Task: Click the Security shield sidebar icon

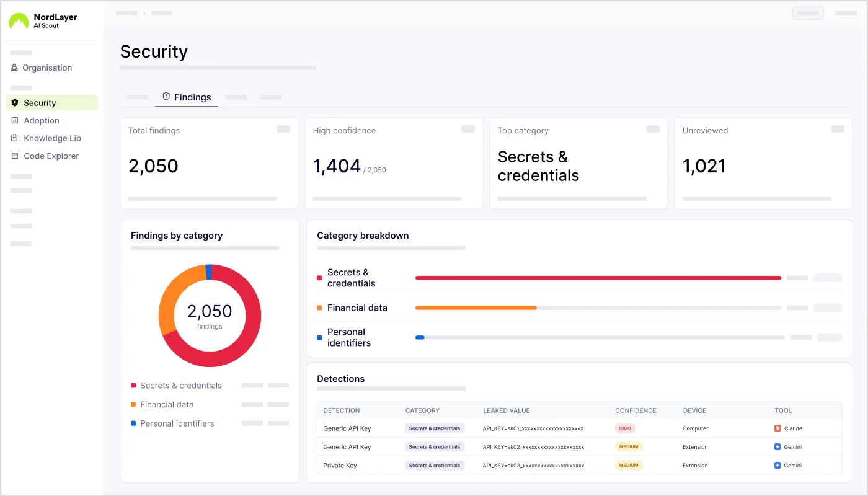Action: click(15, 103)
